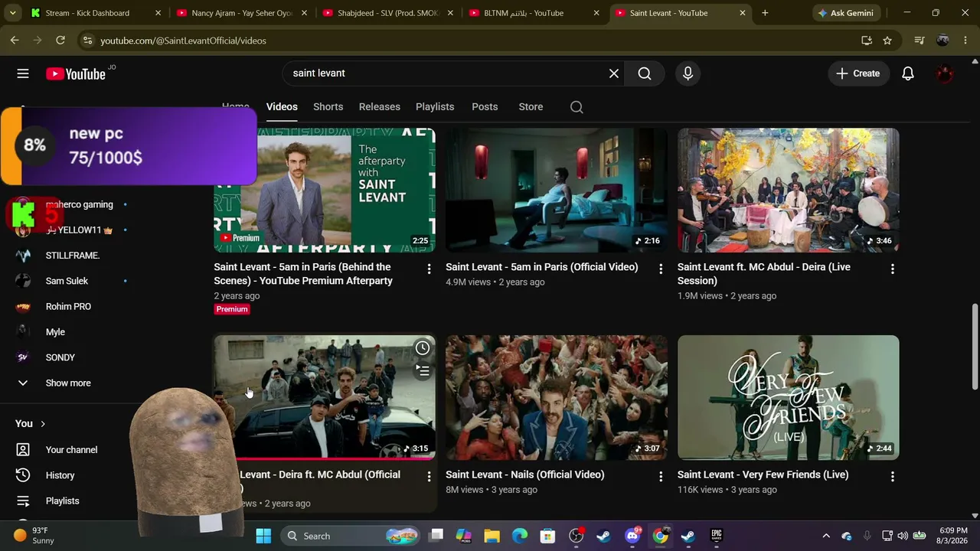Switch to the Shabjdeed - SLV browser tab
This screenshot has width=980, height=551.
387,13
